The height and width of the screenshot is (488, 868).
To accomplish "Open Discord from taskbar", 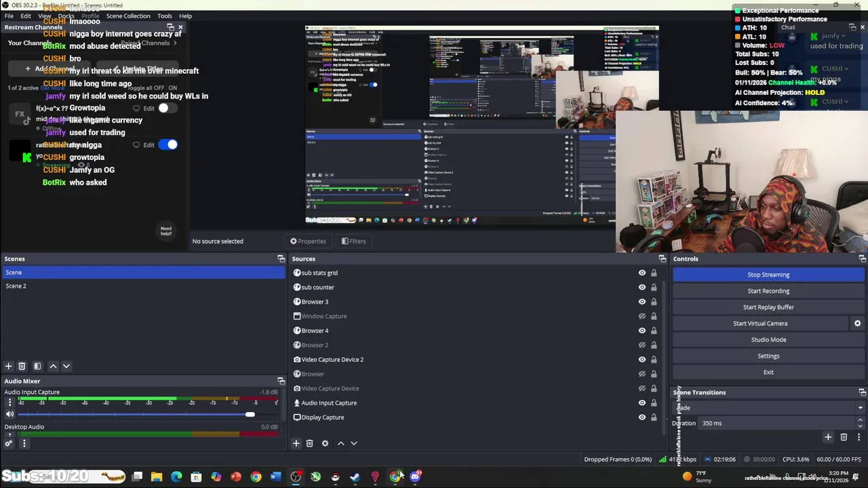I will [414, 477].
